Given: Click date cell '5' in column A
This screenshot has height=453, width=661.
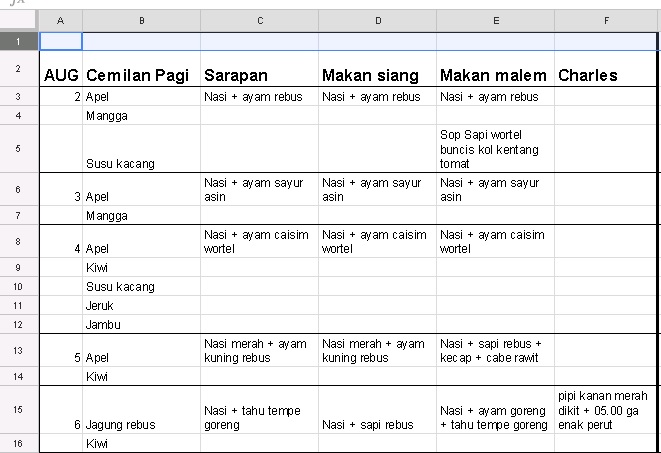Looking at the screenshot, I should (61, 350).
